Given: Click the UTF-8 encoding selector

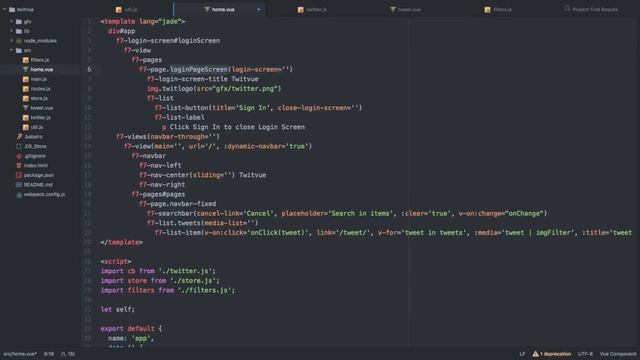Looking at the screenshot, I should (x=585, y=354).
